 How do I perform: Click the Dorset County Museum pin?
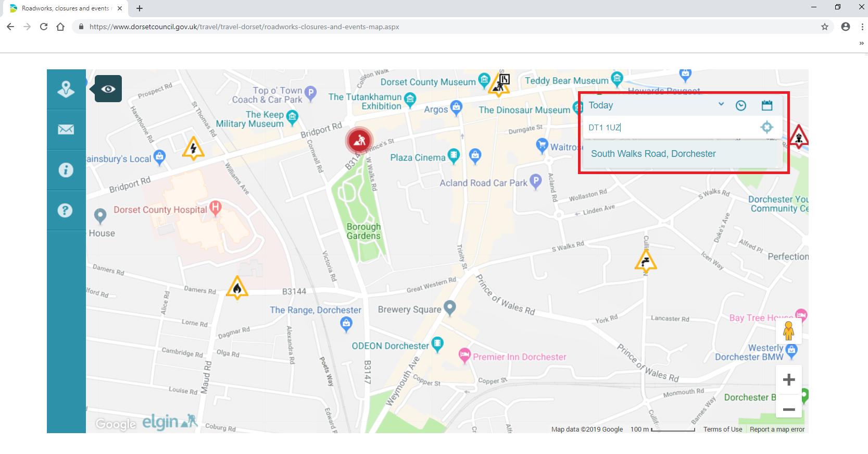pyautogui.click(x=484, y=80)
